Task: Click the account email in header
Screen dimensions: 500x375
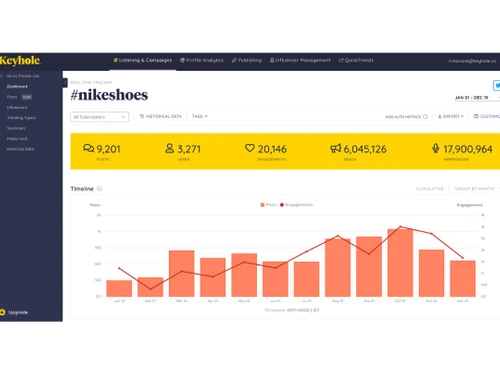Action: click(x=472, y=61)
